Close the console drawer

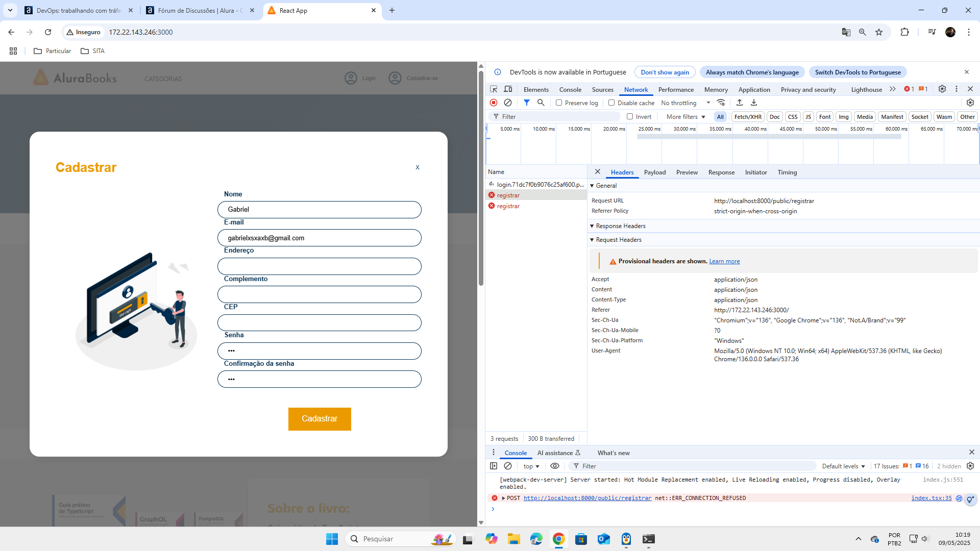[x=972, y=452]
